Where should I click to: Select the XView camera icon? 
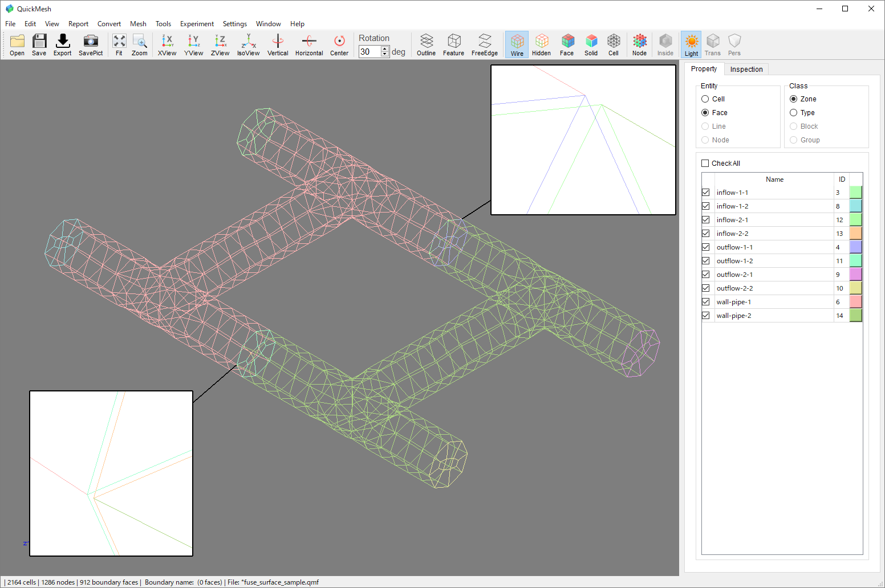click(167, 44)
